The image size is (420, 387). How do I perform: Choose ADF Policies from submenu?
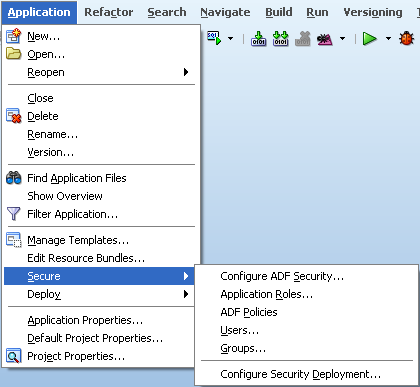pyautogui.click(x=306, y=312)
